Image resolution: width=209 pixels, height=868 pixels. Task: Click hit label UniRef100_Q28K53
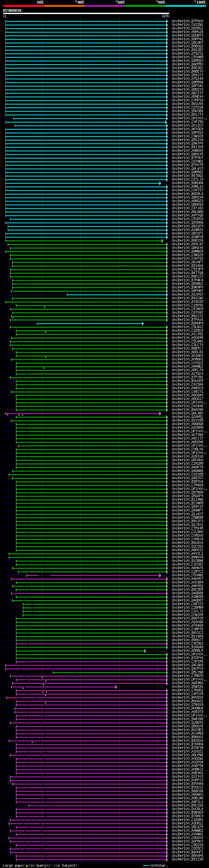[x=187, y=722]
